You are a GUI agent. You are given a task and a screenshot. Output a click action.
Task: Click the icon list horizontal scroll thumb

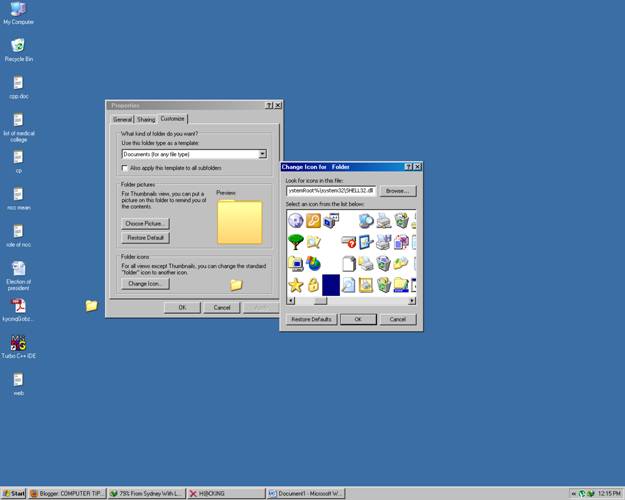(320, 301)
